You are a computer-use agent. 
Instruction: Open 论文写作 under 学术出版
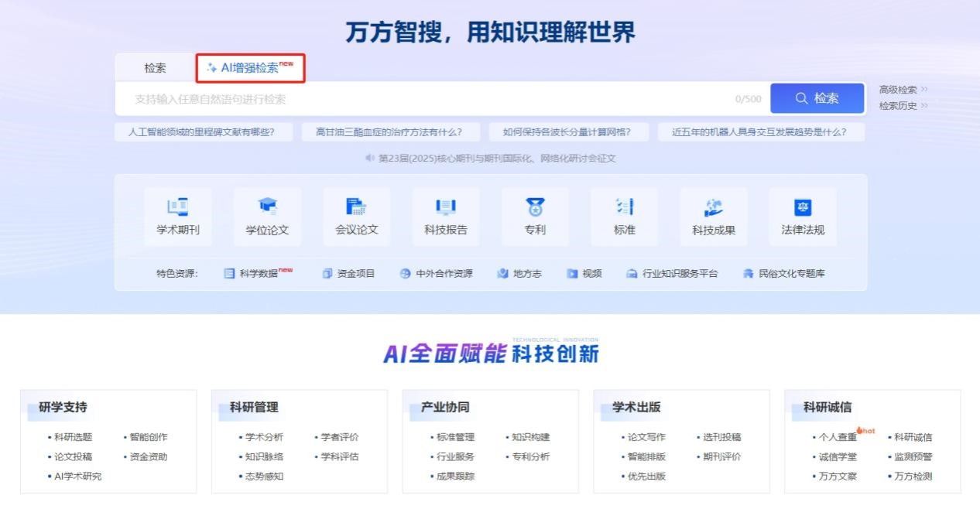point(646,437)
